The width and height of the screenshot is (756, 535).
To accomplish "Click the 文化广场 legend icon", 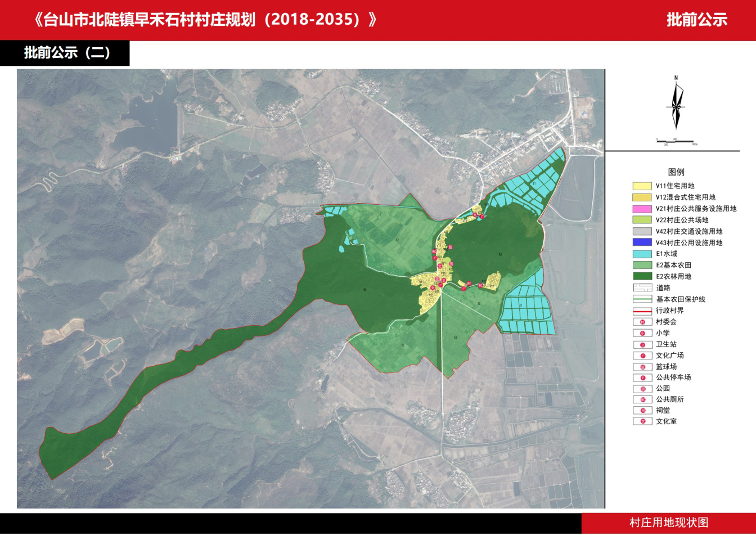I will [x=642, y=356].
